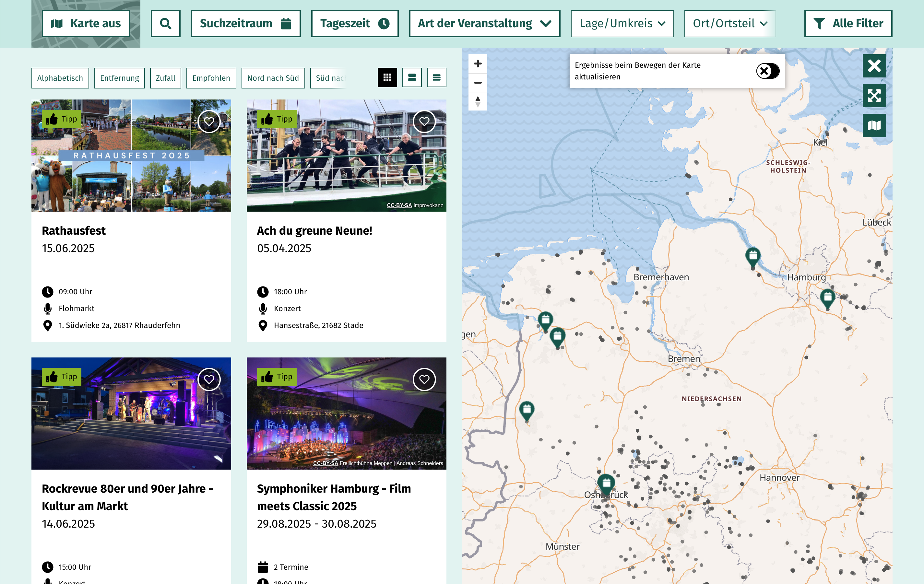Screen dimensions: 924x584
Task: Click CC-BY-SA link on Improvokanz photo
Action: coord(399,205)
